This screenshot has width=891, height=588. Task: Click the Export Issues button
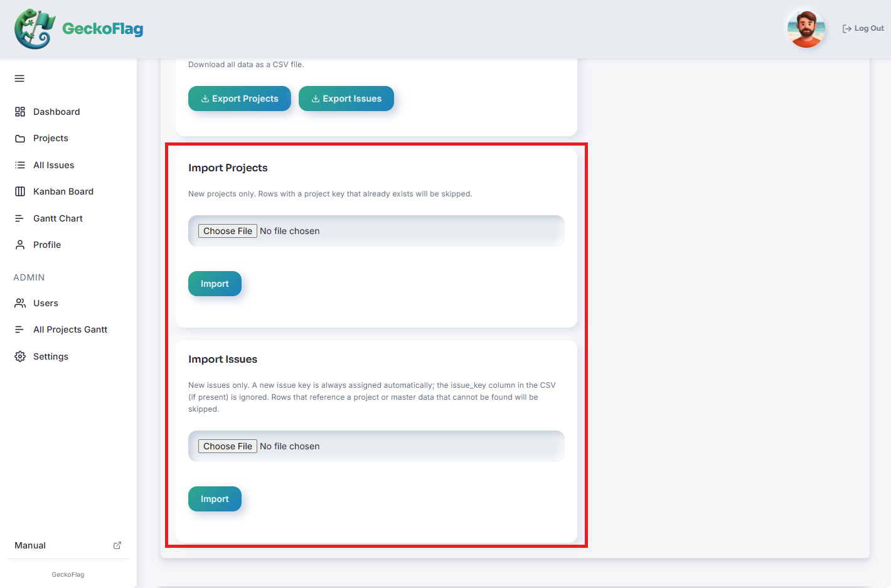tap(346, 99)
